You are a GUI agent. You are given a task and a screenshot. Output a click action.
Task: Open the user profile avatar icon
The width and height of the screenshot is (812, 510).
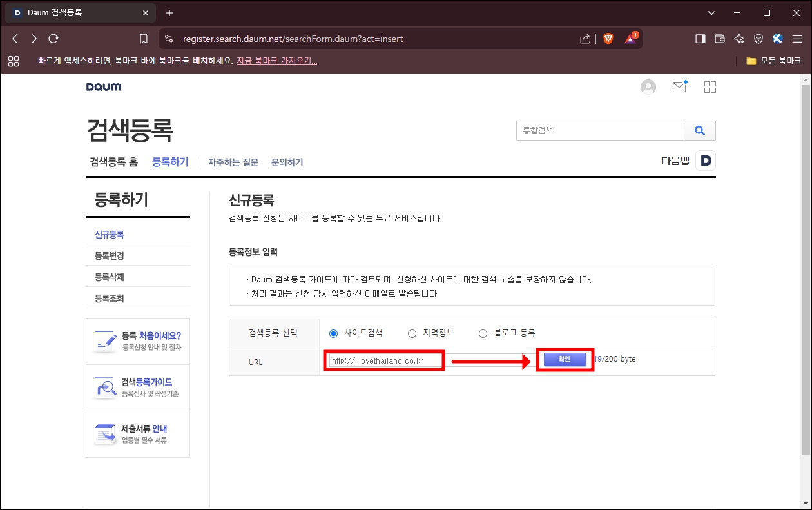click(x=648, y=87)
